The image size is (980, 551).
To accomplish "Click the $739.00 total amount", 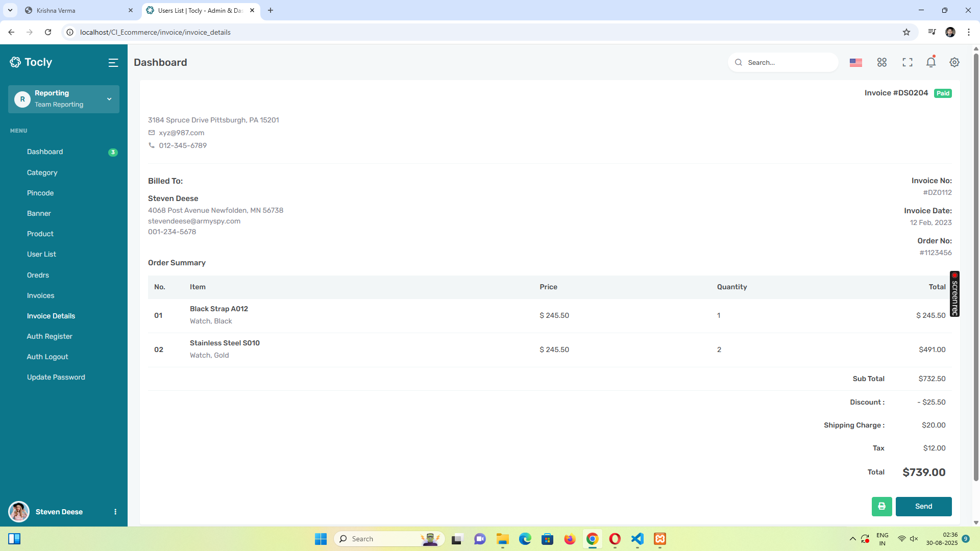I will 924,472.
